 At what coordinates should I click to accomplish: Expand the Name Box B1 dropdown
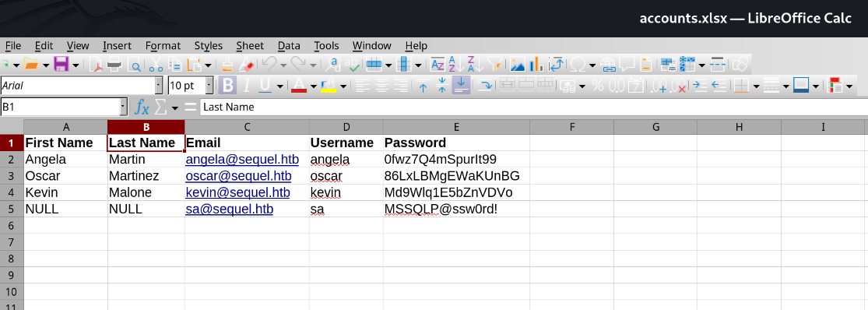click(124, 107)
